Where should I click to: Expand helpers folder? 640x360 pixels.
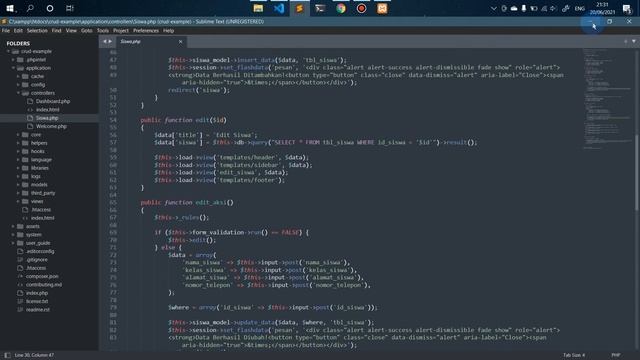coord(18,143)
